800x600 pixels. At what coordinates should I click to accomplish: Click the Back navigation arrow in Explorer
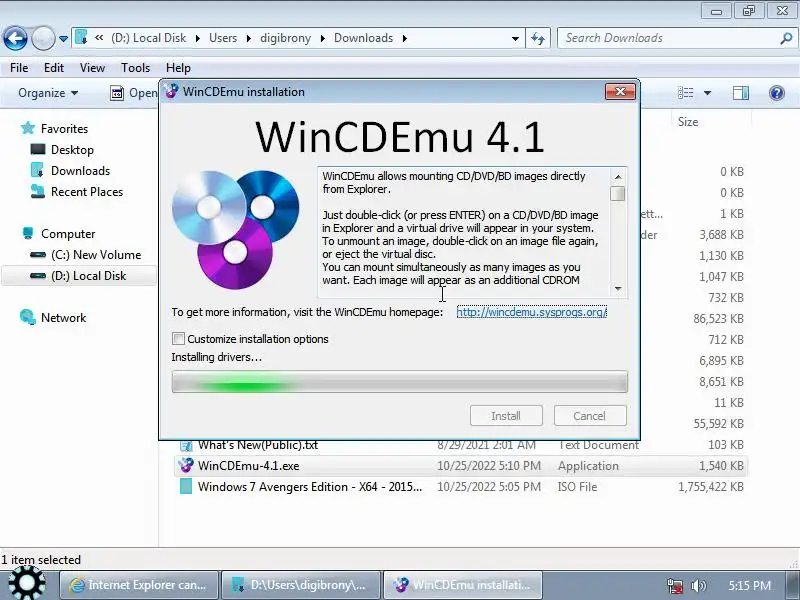pyautogui.click(x=15, y=38)
